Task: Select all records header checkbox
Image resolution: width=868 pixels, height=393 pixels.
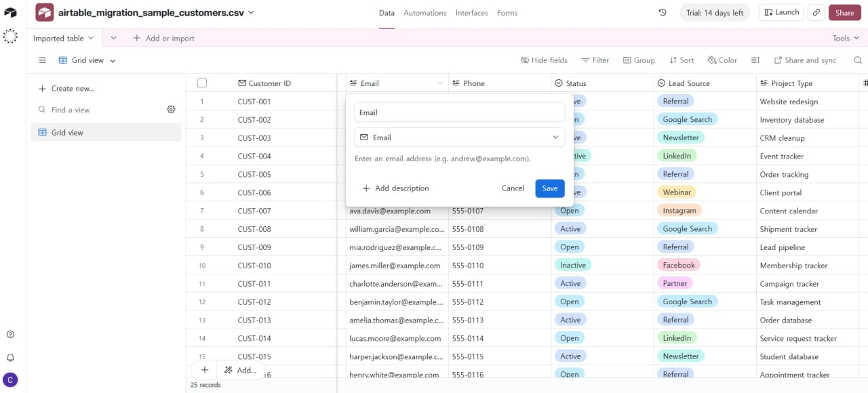Action: click(x=201, y=83)
